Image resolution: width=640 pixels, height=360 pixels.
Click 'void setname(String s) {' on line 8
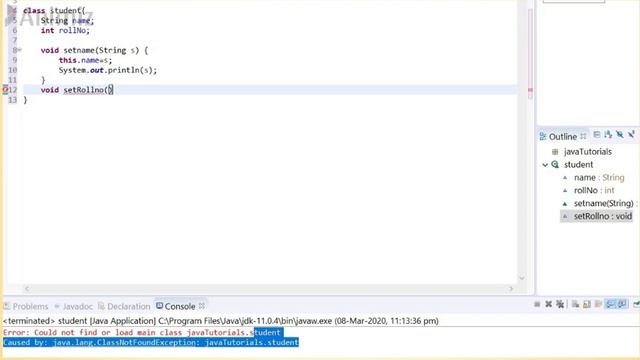coord(94,50)
